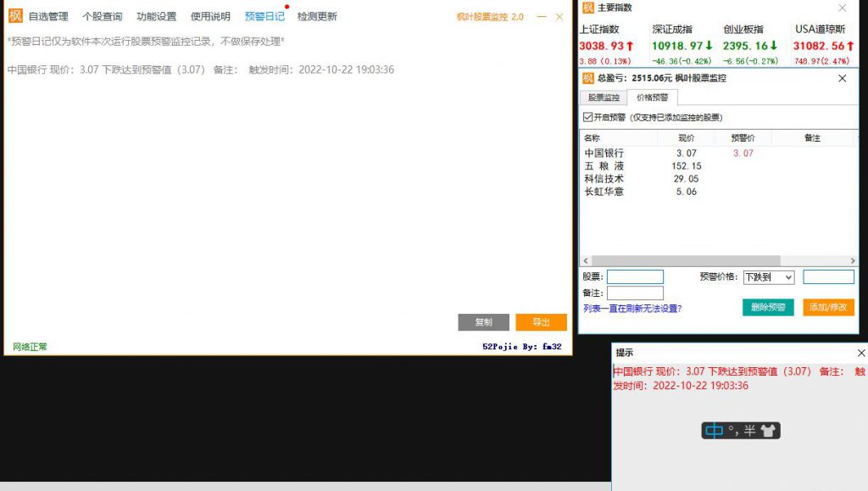Open the 下跌到 alert condition dropdown

768,277
